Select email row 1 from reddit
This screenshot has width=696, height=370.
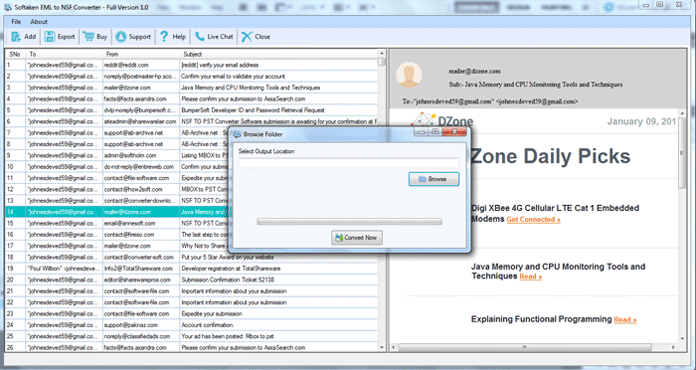point(191,65)
